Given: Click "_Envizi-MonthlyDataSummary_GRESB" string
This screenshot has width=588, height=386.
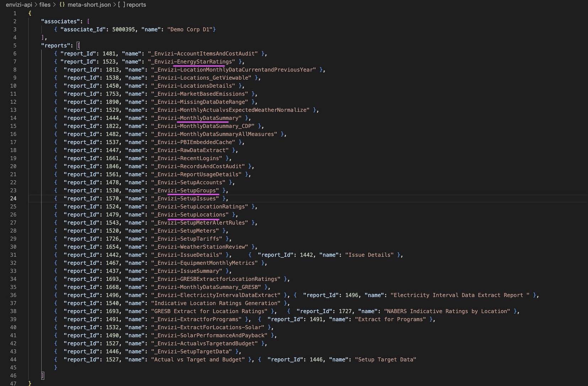Looking at the screenshot, I should point(206,287).
